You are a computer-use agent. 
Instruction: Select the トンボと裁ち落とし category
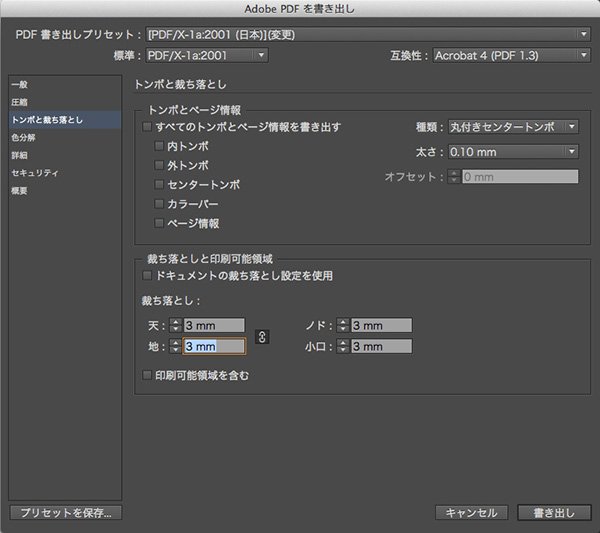tap(65, 120)
